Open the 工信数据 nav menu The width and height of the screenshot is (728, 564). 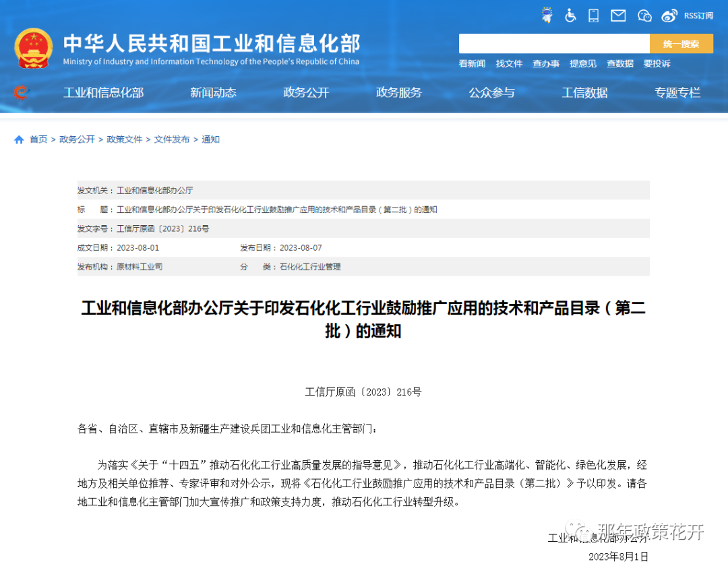click(x=584, y=92)
